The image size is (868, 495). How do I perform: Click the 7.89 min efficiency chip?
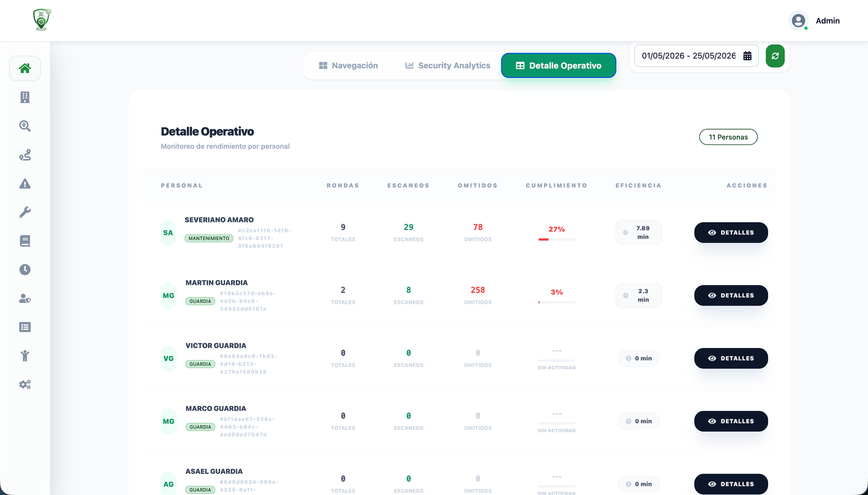coord(639,233)
